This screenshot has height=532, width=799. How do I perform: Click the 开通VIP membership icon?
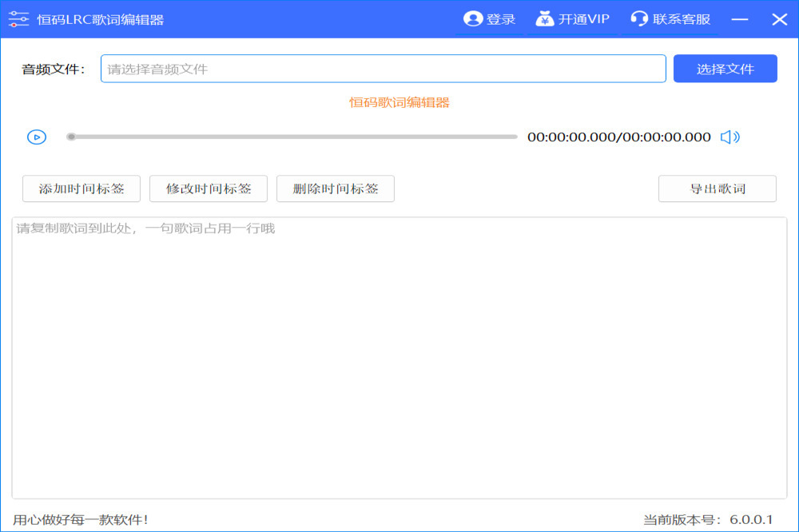pyautogui.click(x=545, y=19)
